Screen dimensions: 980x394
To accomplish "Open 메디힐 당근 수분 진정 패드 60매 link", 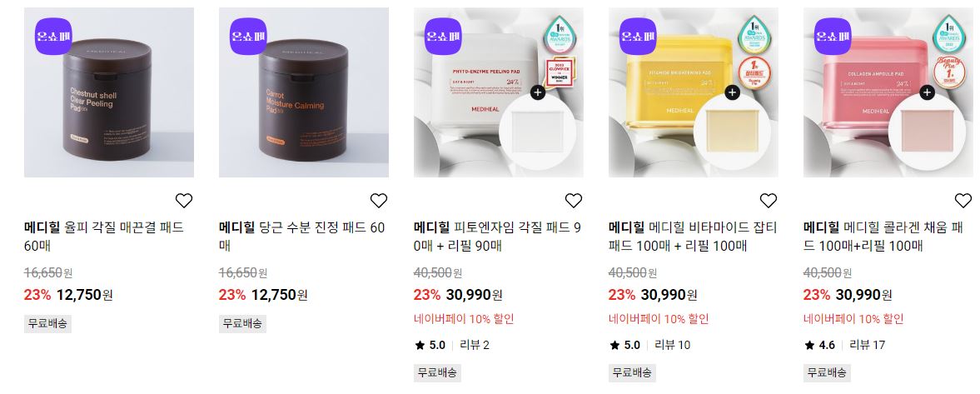I will [302, 237].
